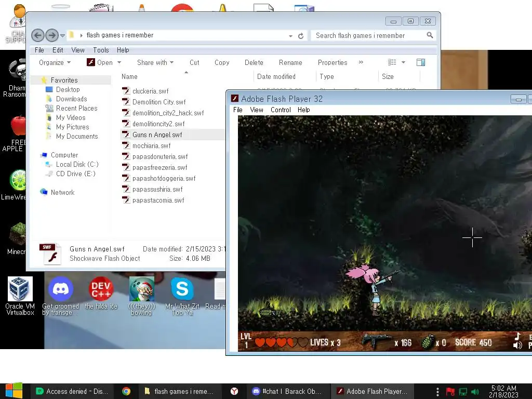Open Explorer View menu
This screenshot has height=399, width=532.
click(78, 50)
